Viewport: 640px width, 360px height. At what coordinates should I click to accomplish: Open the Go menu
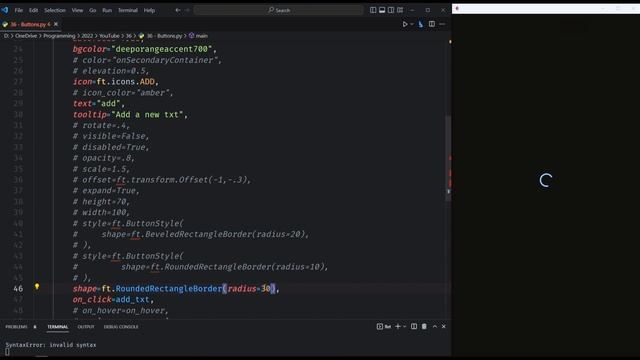93,10
